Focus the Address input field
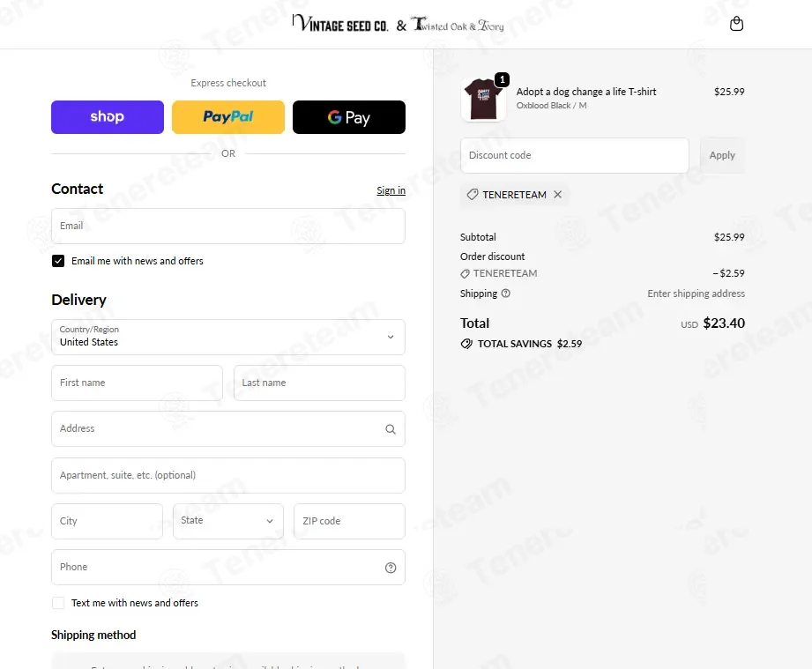The image size is (812, 669). [227, 428]
